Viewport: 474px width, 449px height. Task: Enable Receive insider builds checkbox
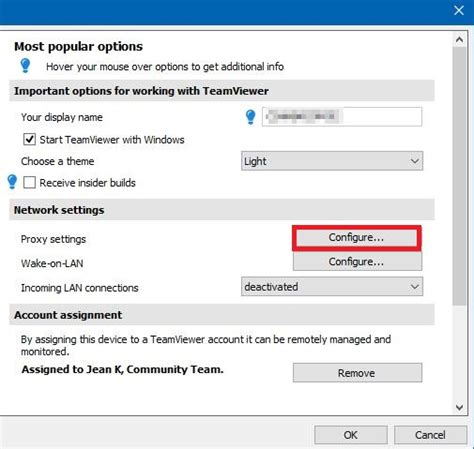pyautogui.click(x=29, y=183)
